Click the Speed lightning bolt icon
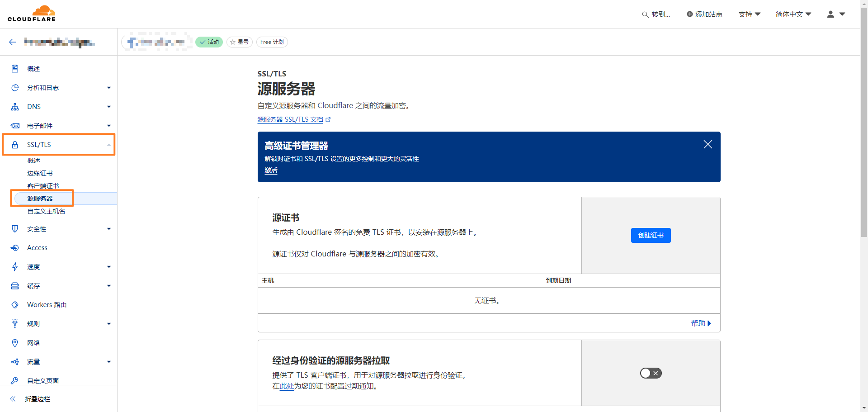The width and height of the screenshot is (868, 412). (15, 267)
